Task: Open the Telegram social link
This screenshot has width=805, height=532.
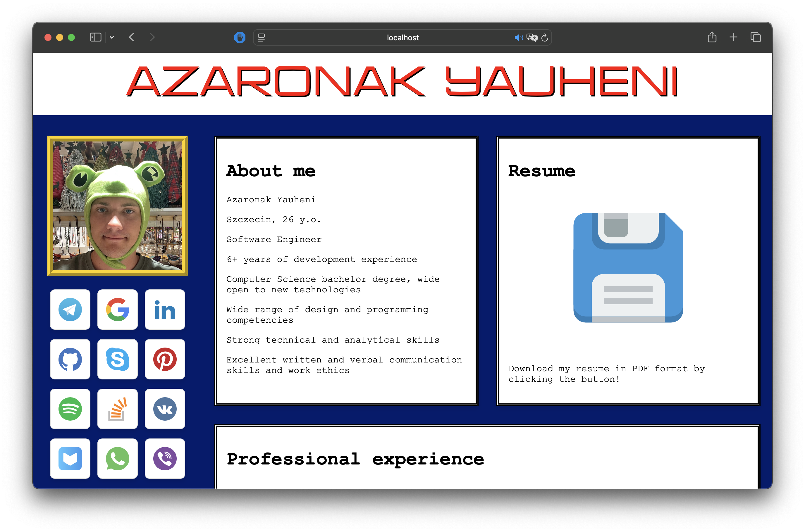Action: point(70,310)
